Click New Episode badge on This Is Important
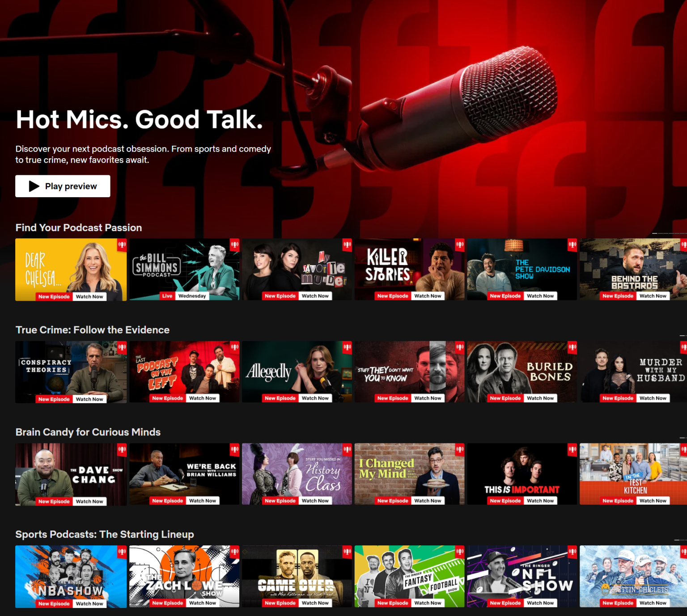Image resolution: width=687 pixels, height=616 pixels. [x=505, y=501]
